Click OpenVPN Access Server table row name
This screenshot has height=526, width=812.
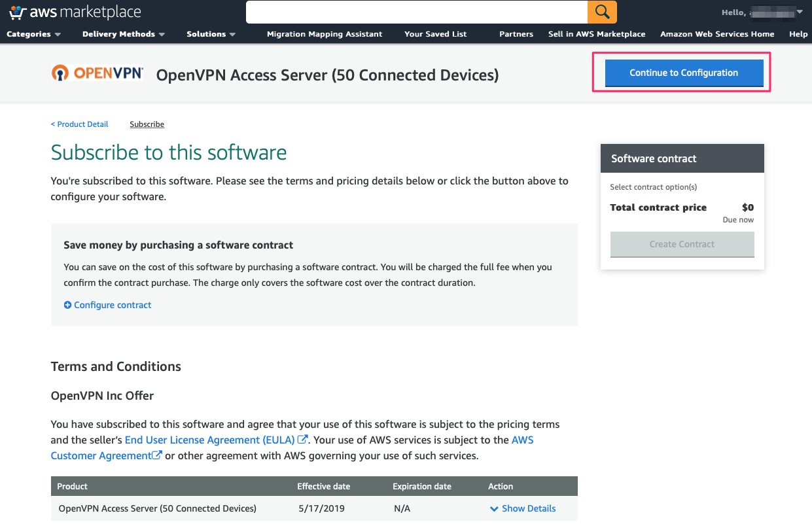157,508
